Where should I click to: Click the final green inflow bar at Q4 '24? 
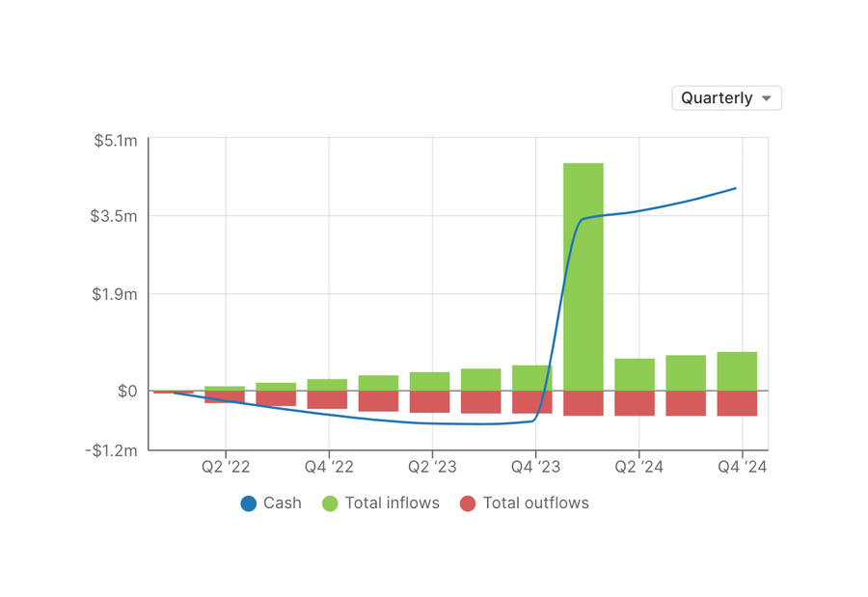737,371
